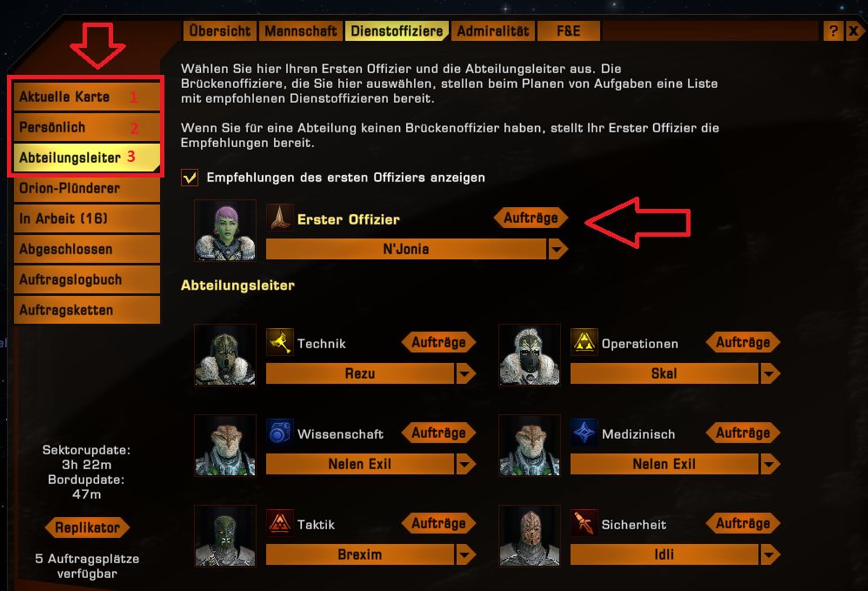Screen dimensions: 868x591
Task: Click the Wissenschaft department blue icon
Action: 279,433
